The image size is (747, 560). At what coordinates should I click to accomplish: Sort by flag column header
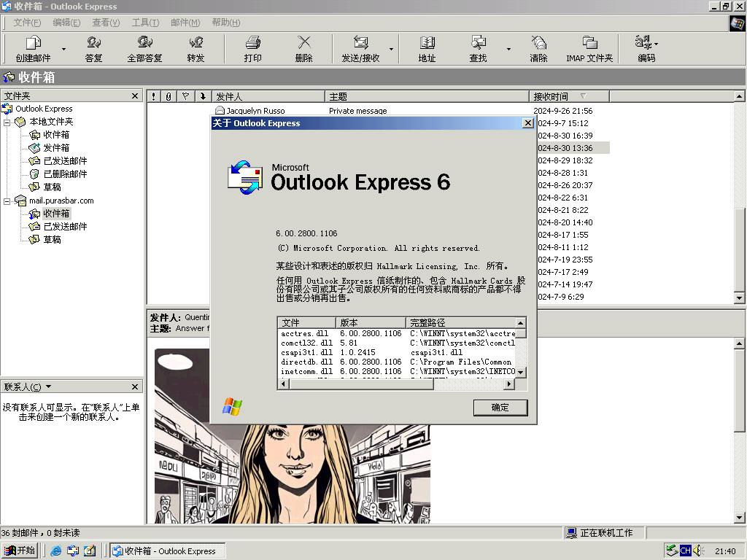coord(186,97)
